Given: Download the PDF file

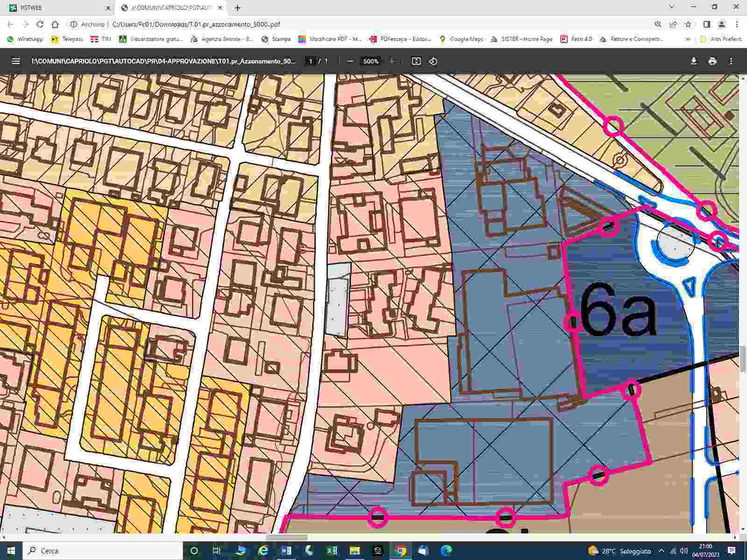Looking at the screenshot, I should click(x=694, y=61).
